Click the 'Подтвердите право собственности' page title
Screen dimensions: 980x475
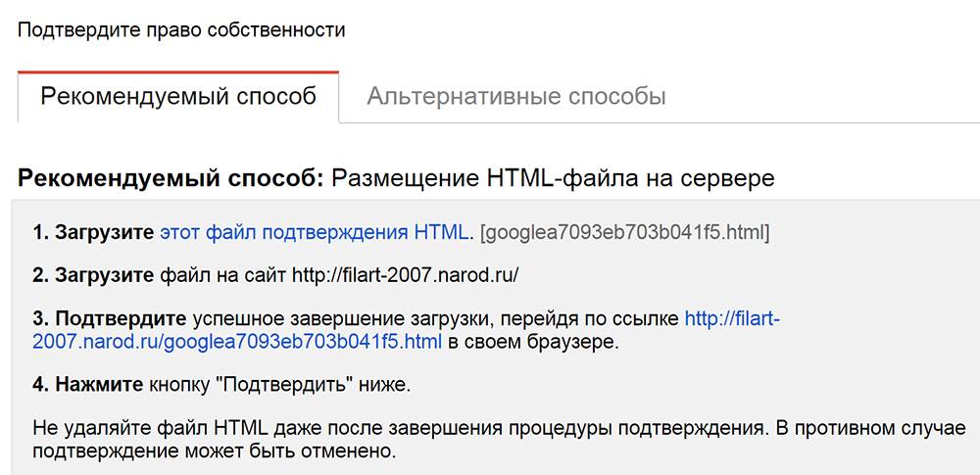coord(181,29)
